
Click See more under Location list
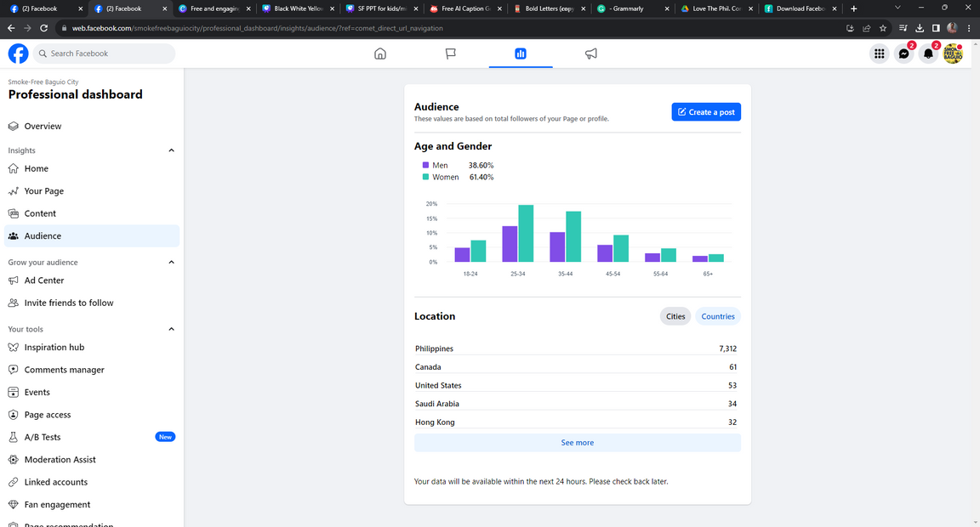577,443
